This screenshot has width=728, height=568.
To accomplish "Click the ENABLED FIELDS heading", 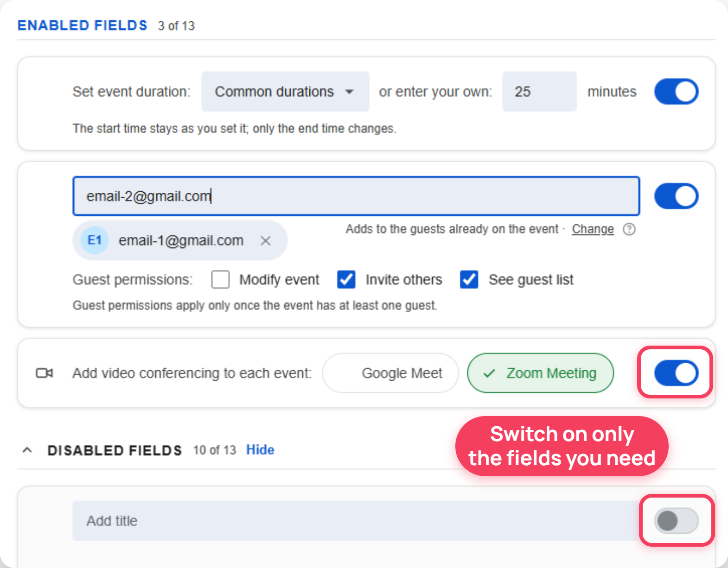I will point(83,25).
